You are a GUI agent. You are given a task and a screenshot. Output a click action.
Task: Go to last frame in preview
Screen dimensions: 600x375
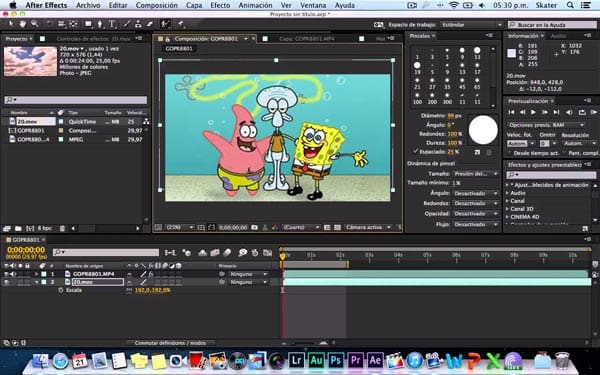tap(556, 112)
